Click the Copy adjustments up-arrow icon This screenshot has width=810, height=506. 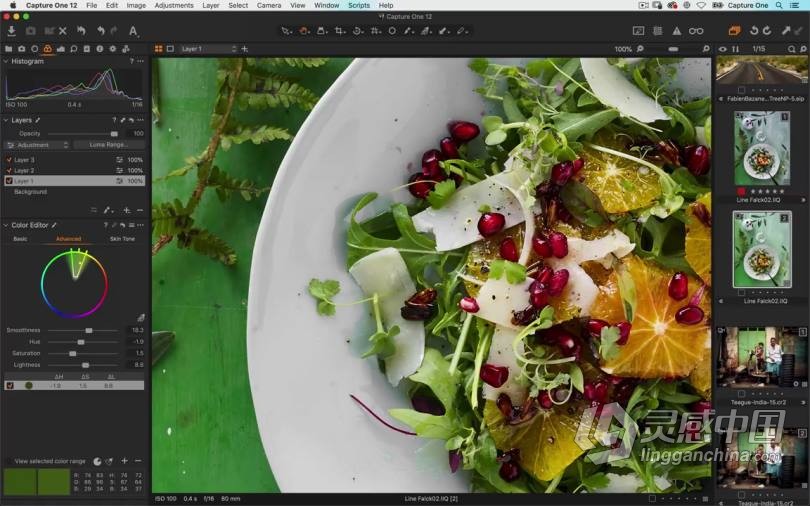(786, 31)
